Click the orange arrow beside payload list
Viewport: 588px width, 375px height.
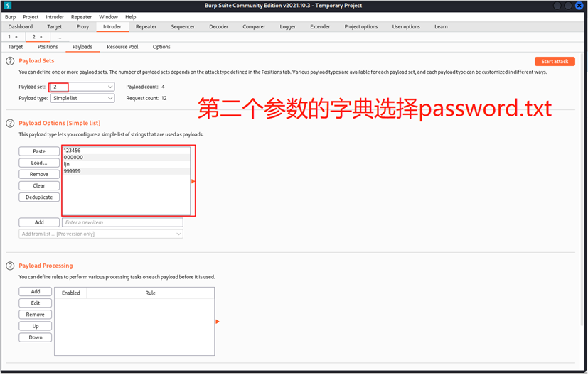tap(193, 182)
